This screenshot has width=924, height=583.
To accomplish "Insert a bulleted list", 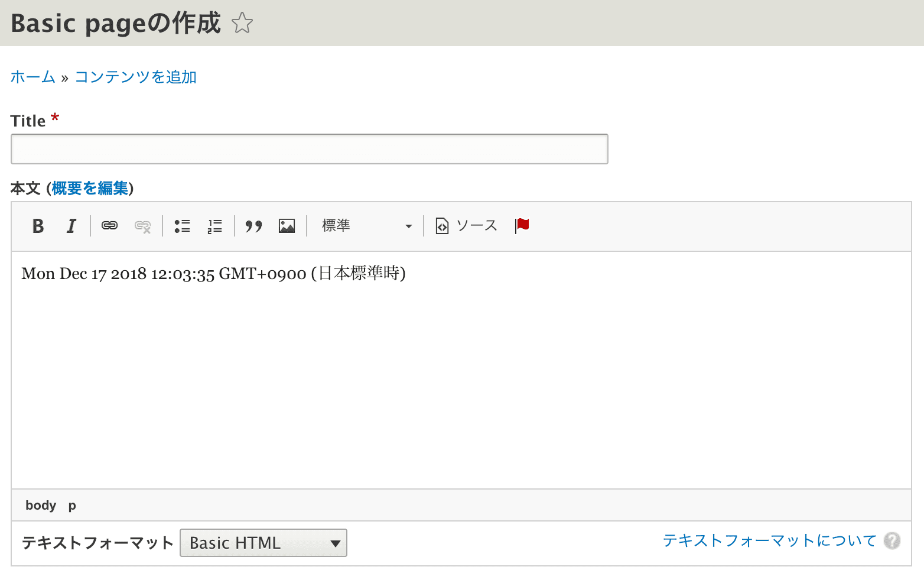I will pyautogui.click(x=183, y=225).
